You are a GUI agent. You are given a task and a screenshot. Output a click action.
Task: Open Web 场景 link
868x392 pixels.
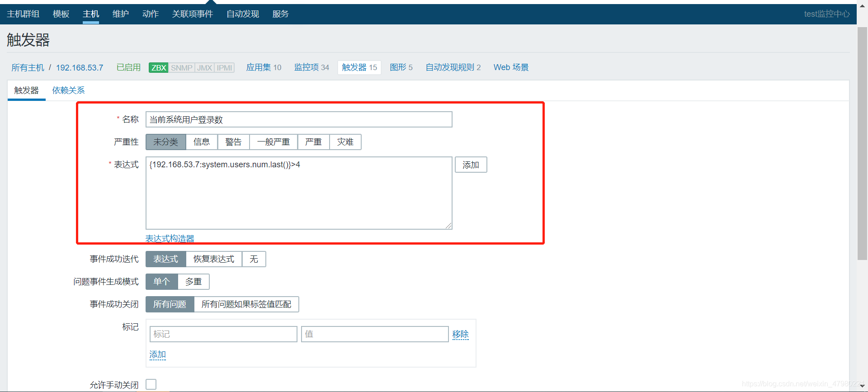(x=511, y=67)
